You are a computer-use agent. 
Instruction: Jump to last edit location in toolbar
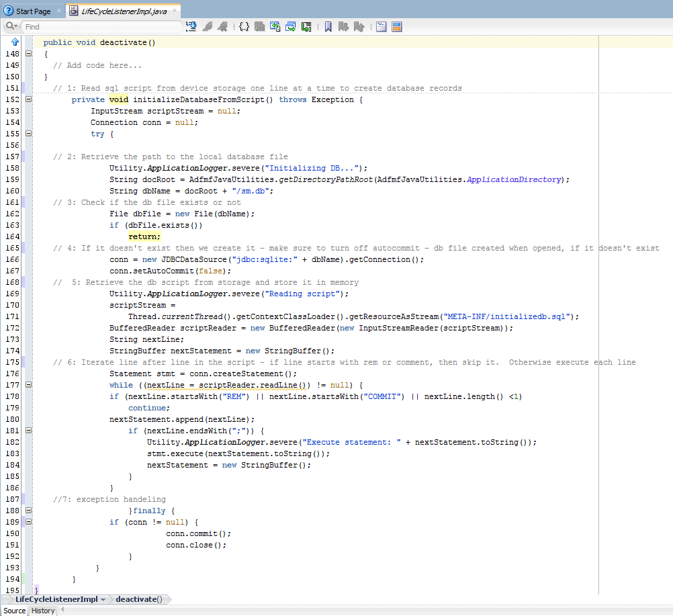tap(191, 26)
